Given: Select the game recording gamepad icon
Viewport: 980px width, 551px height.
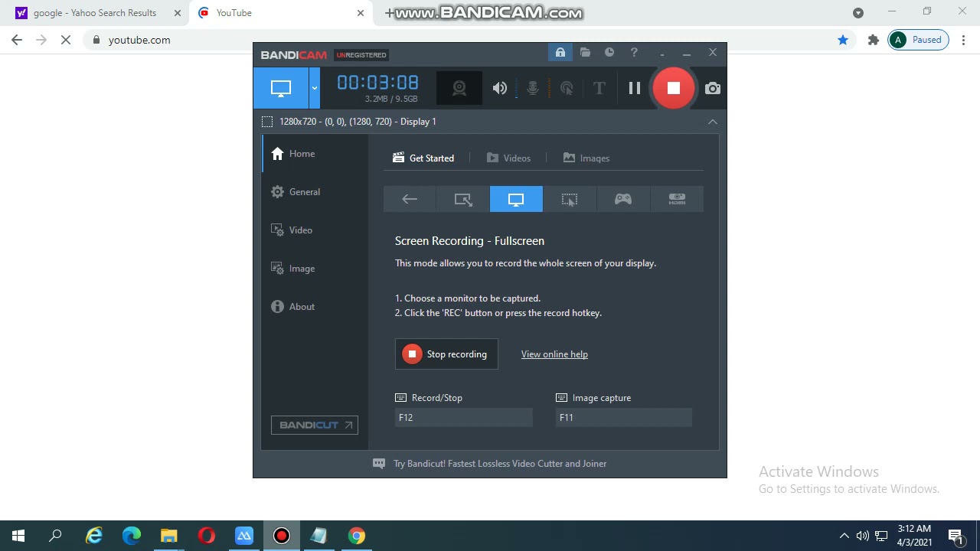Looking at the screenshot, I should [x=623, y=199].
